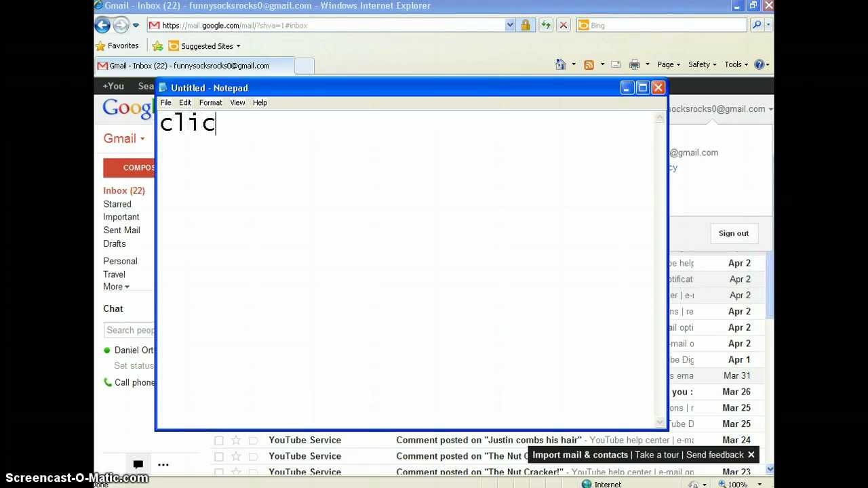Expand the More labels list
The height and width of the screenshot is (488, 868).
point(116,287)
